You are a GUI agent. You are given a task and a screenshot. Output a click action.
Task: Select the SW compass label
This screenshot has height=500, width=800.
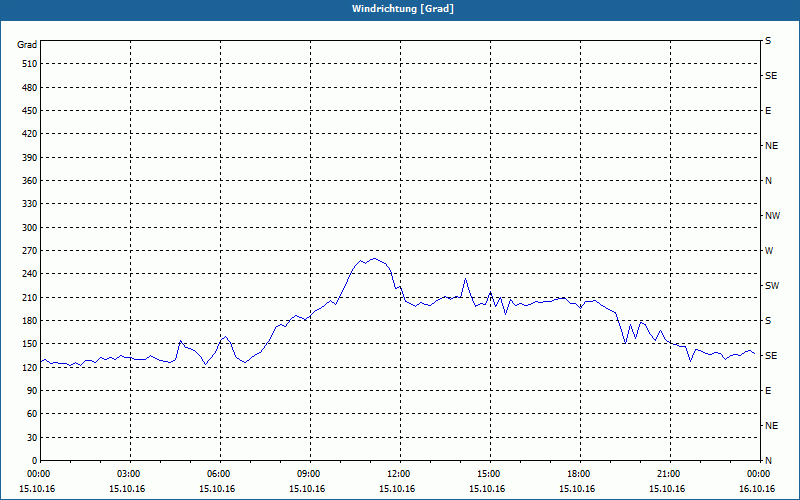coord(772,286)
